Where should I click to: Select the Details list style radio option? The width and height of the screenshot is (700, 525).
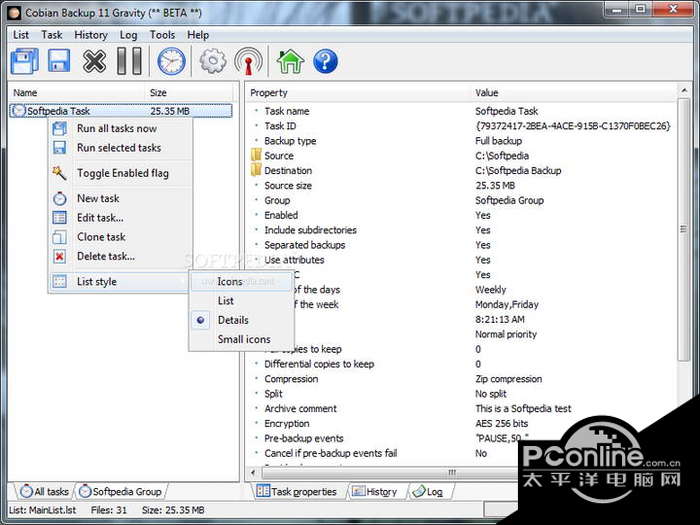coord(233,320)
